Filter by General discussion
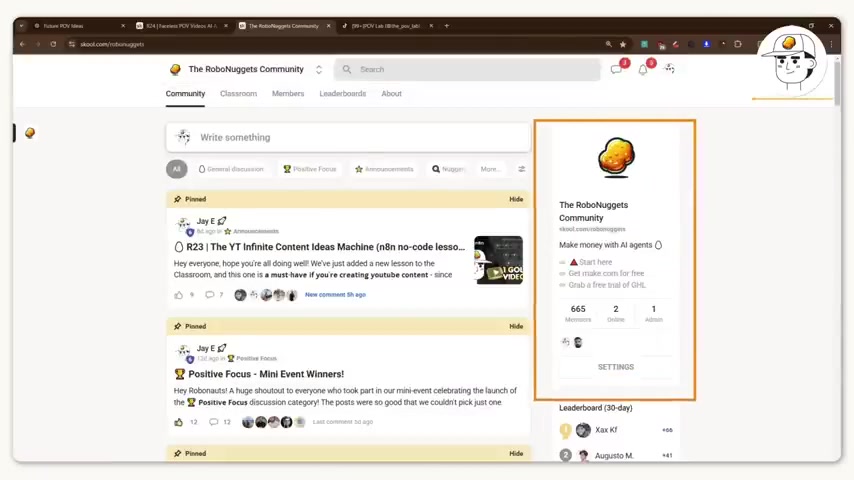The width and height of the screenshot is (854, 480). coord(231,169)
